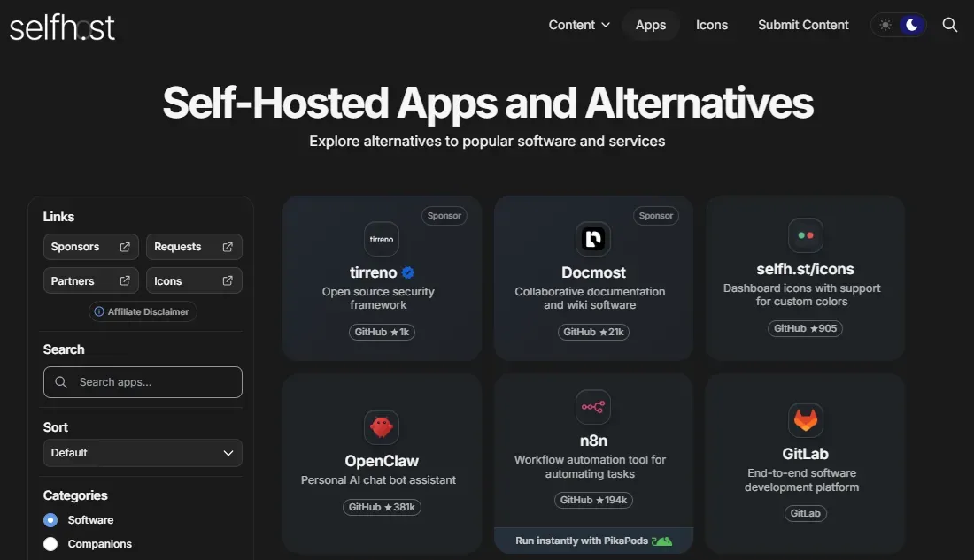Click the Sponsor tag on tirreno card
This screenshot has width=974, height=560.
[444, 216]
